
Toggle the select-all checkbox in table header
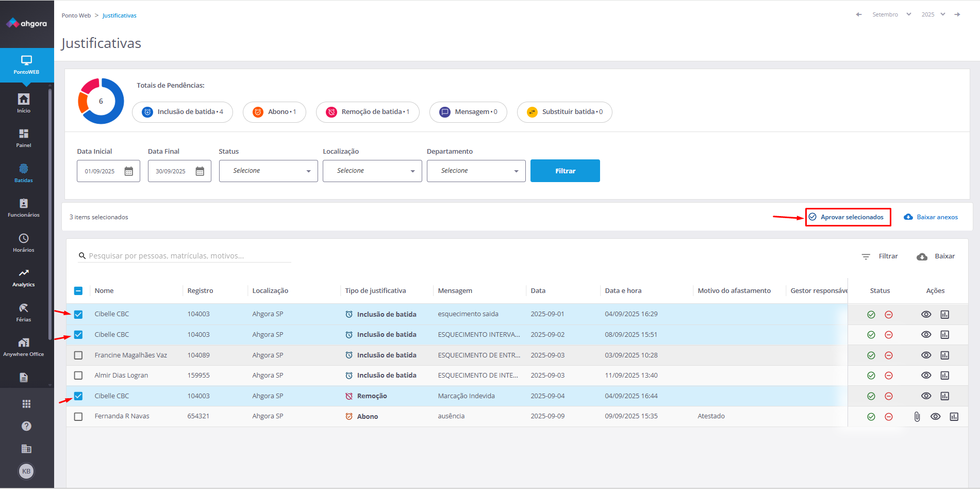click(x=78, y=291)
